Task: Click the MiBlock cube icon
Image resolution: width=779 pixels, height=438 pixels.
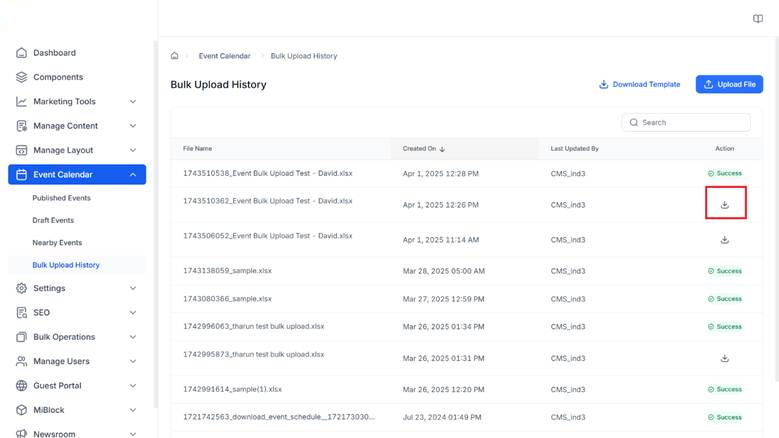Action: click(21, 410)
